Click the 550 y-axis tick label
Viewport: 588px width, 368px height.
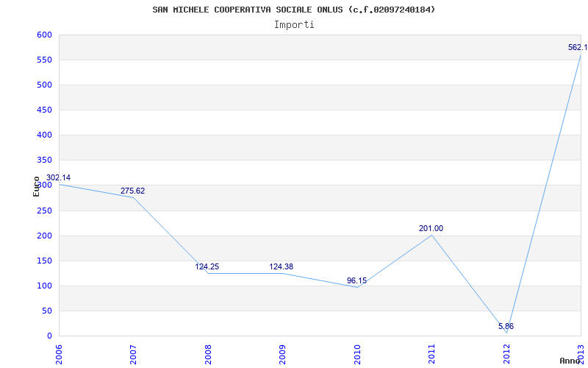coord(44,60)
